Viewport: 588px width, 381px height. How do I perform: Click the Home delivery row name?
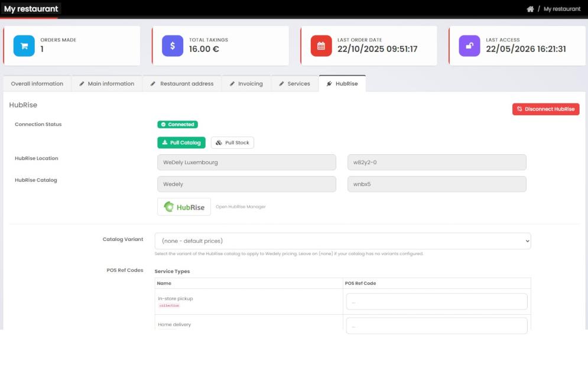(x=174, y=324)
